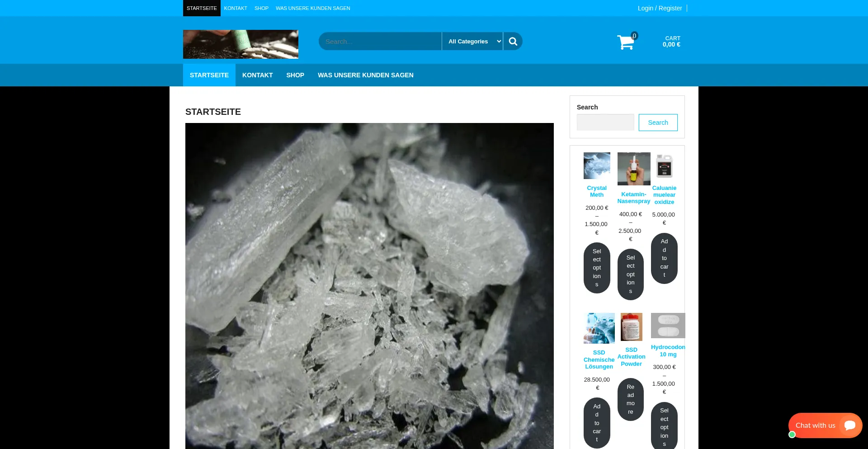Click the SSD Chemische Lösungen thumbnail
868x449 pixels.
coord(599,328)
